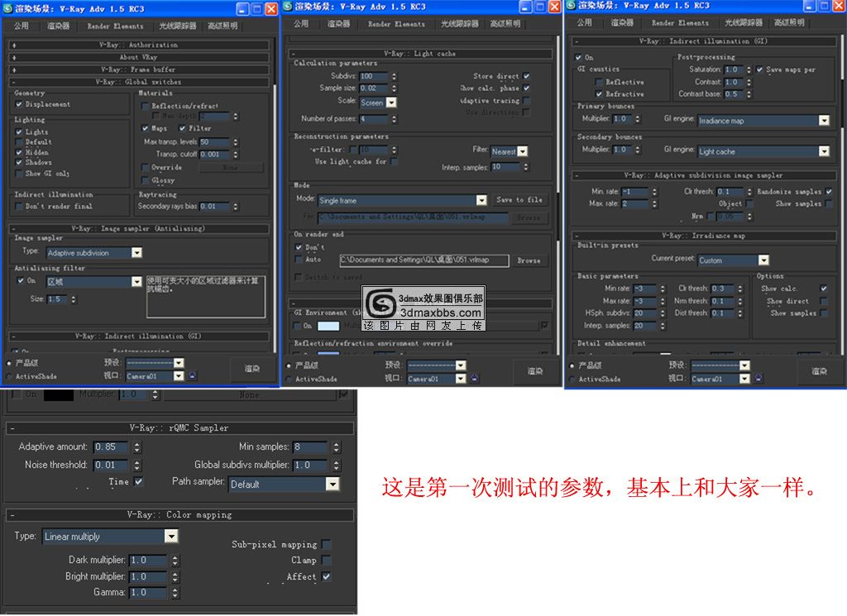Expand the V-Ray:: Authorization rollout
Viewport: 847px width, 616px height.
[x=139, y=45]
